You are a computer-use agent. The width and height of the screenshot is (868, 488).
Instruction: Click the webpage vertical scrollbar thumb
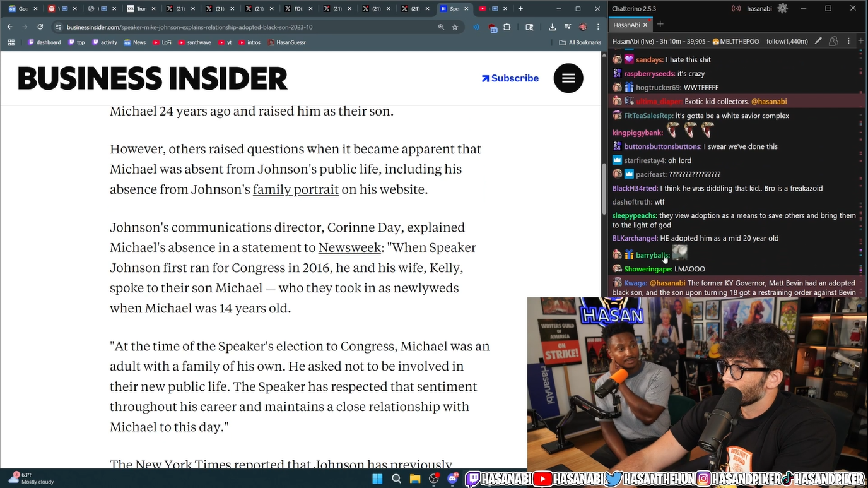pyautogui.click(x=604, y=189)
